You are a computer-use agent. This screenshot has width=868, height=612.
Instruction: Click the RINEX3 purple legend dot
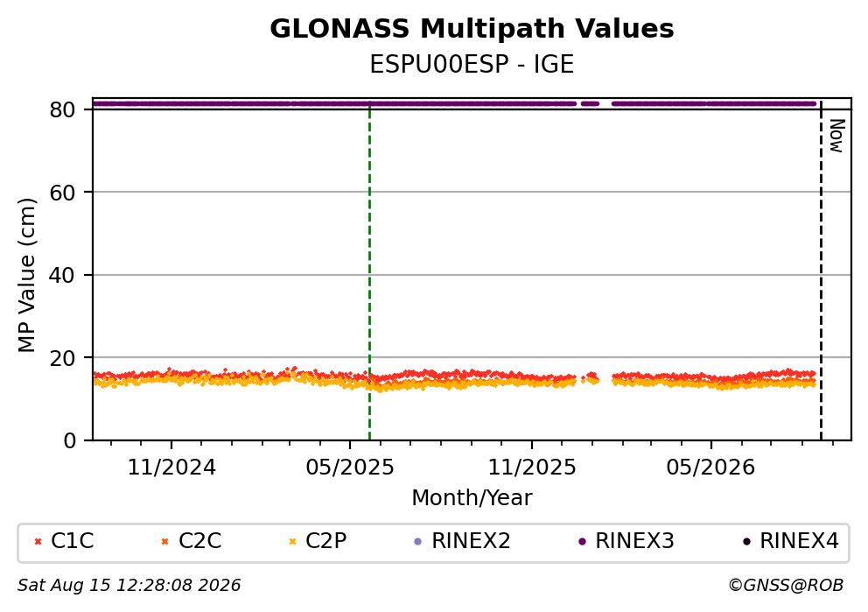click(x=582, y=542)
